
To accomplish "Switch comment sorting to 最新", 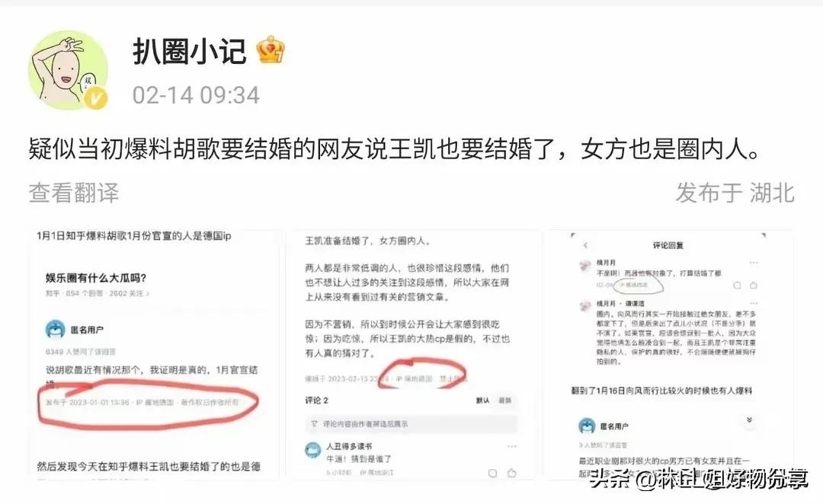I will 505,400.
